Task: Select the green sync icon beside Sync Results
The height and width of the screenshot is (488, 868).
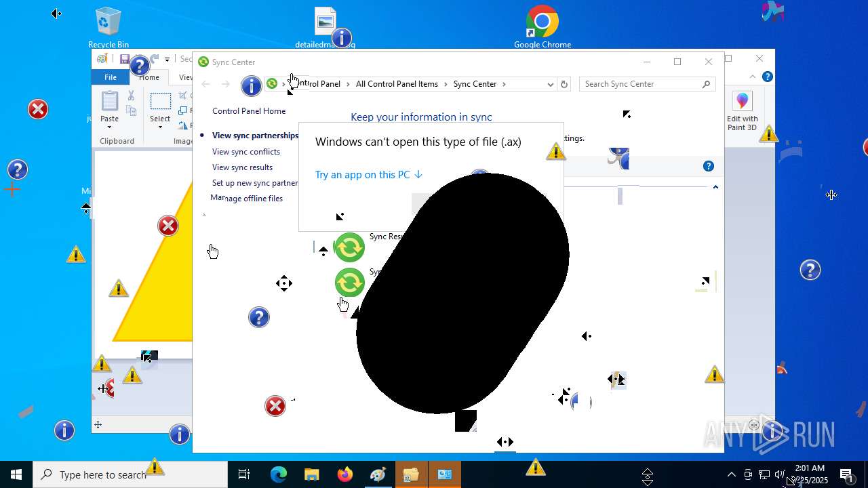Action: pyautogui.click(x=350, y=247)
